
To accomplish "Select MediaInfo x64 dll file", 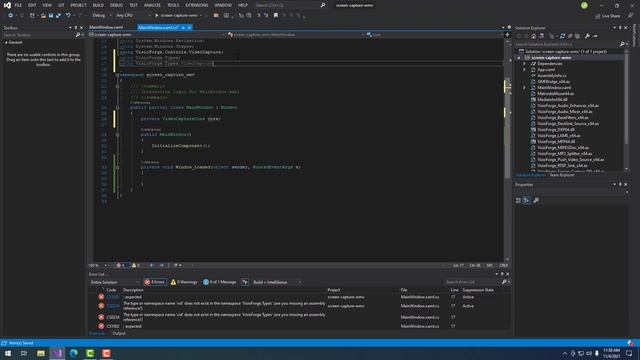I will coord(552,100).
